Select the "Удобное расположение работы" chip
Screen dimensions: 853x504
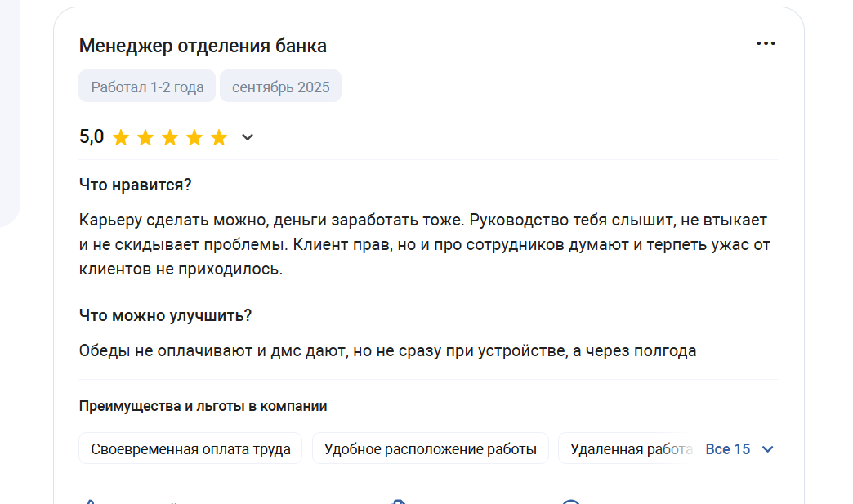click(x=430, y=449)
